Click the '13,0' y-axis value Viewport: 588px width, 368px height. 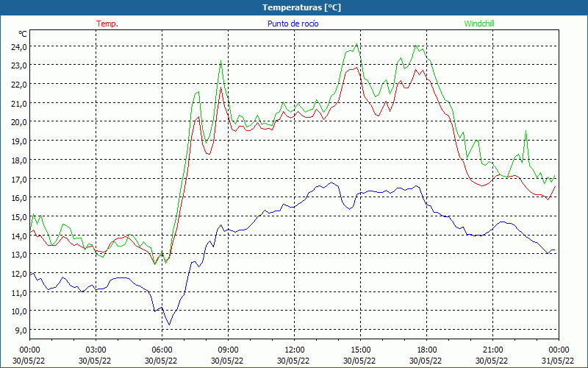coord(19,254)
